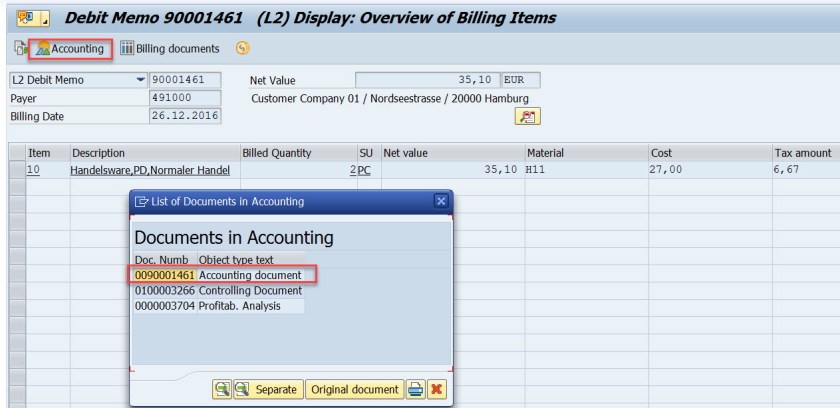Click the Tax amount column header
The height and width of the screenshot is (408, 840).
[x=806, y=153]
